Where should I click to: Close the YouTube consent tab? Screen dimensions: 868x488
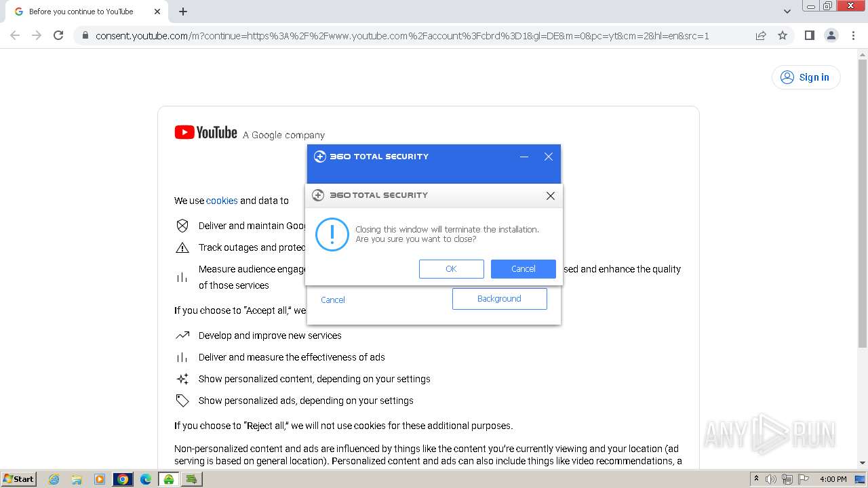157,12
